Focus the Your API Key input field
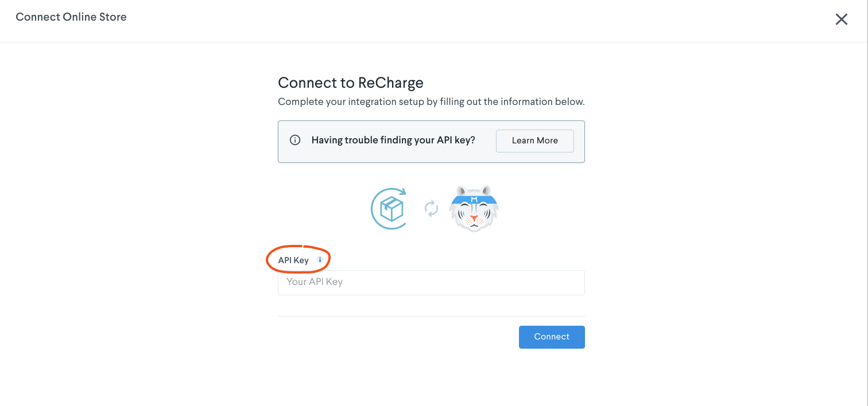This screenshot has height=406, width=868. click(x=431, y=283)
